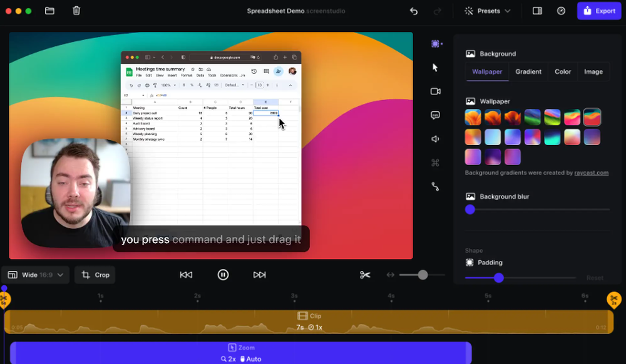Click the 3s mark on the timeline ruler

(x=294, y=298)
